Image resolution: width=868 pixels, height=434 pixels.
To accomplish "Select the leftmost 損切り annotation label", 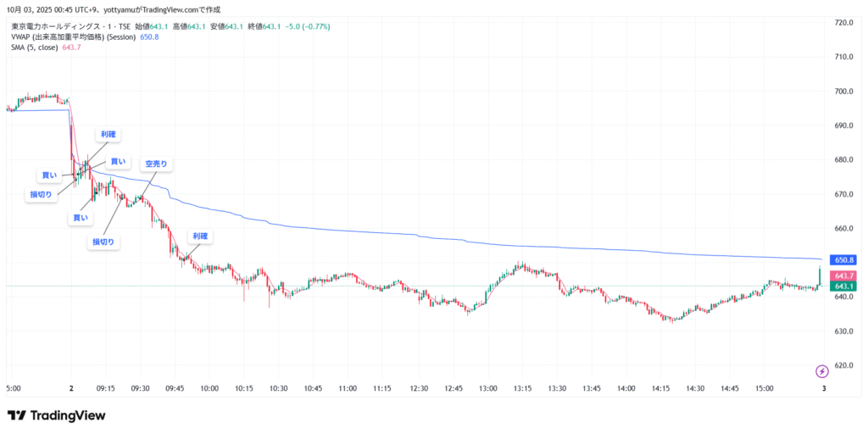I will tap(41, 194).
